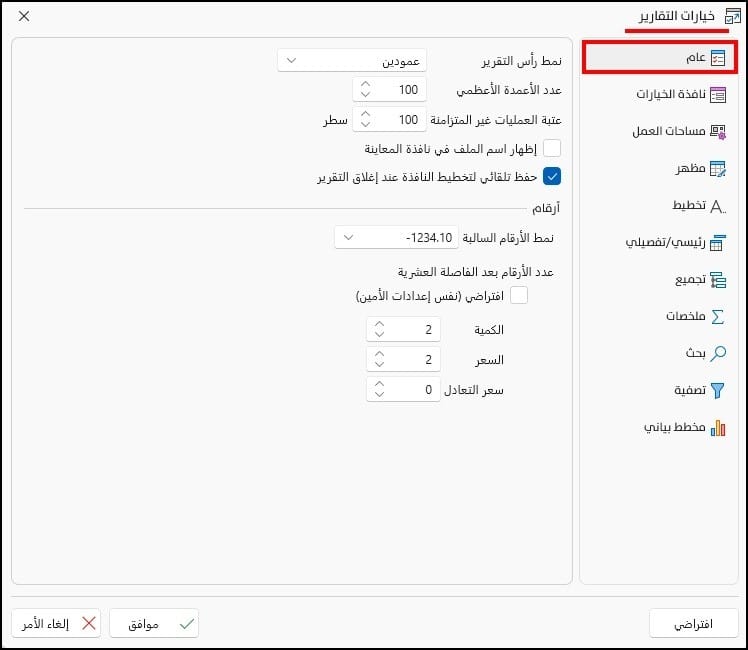Click إلغاء الأمر button
This screenshot has width=748, height=650.
(56, 623)
